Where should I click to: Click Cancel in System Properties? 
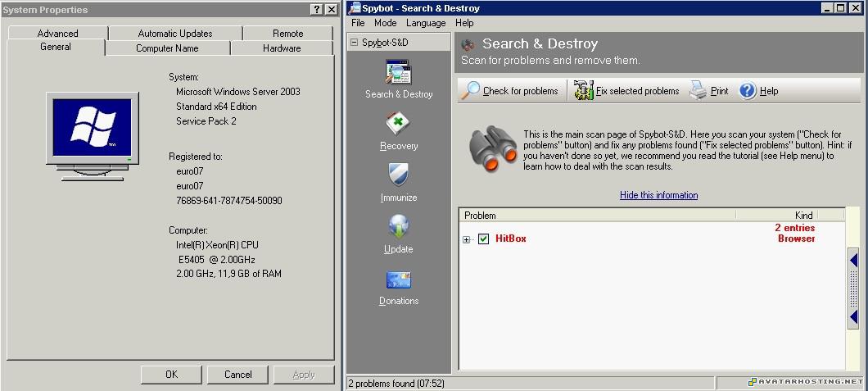pos(238,375)
